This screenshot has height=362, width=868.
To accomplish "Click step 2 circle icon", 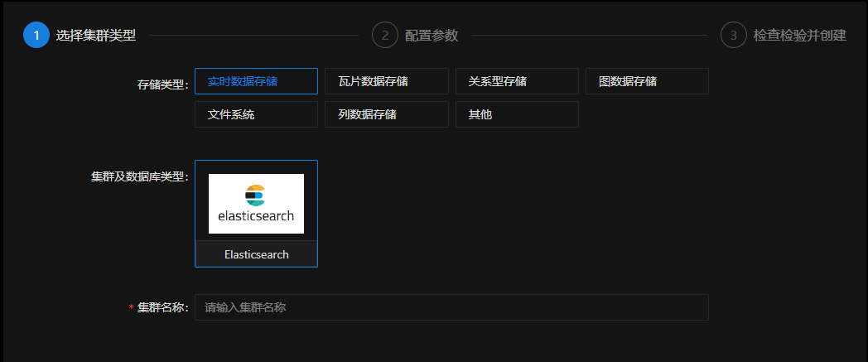I will [385, 36].
